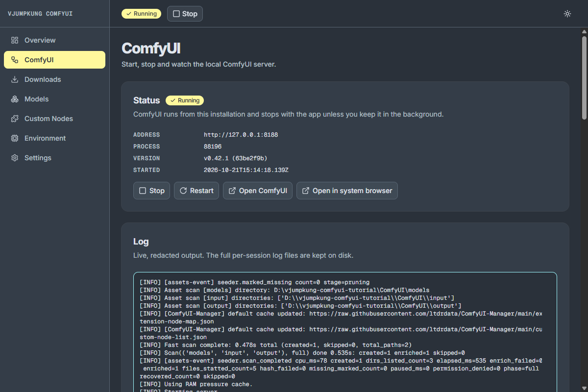588x392 pixels.
Task: Click the log text 'stom-node-list.json'
Action: pyautogui.click(x=173, y=337)
